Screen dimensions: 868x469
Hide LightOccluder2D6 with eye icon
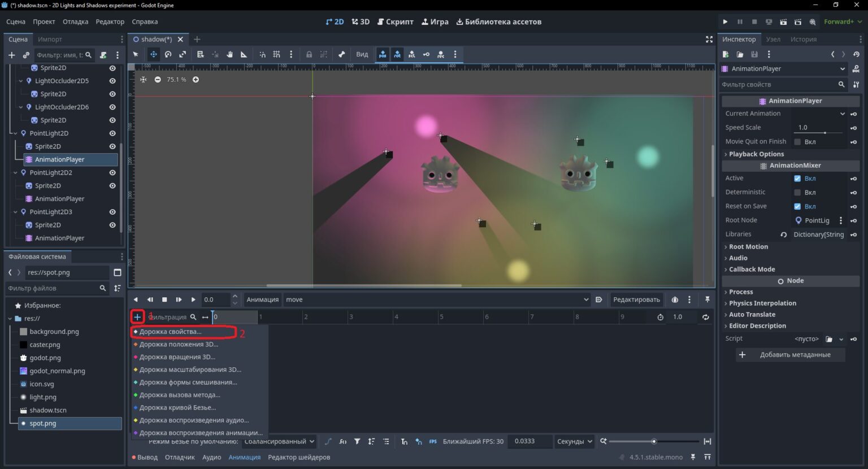pyautogui.click(x=112, y=107)
